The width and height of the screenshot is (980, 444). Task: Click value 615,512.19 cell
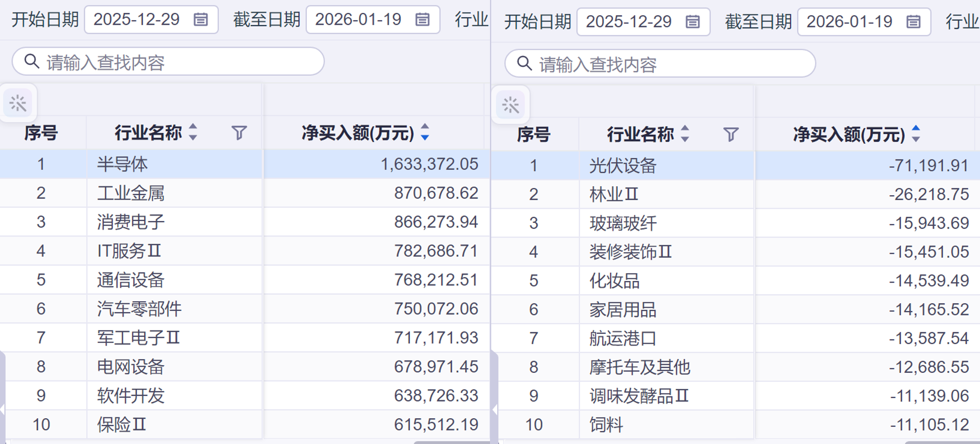[377, 424]
